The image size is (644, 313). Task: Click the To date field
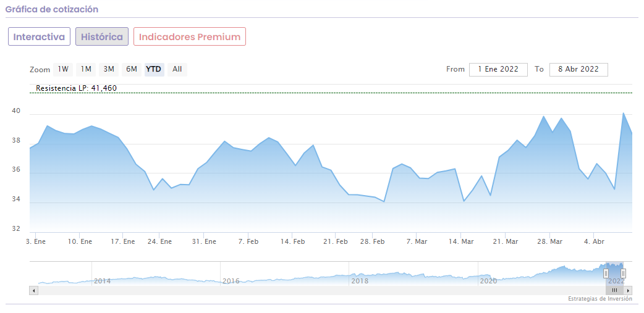point(578,69)
